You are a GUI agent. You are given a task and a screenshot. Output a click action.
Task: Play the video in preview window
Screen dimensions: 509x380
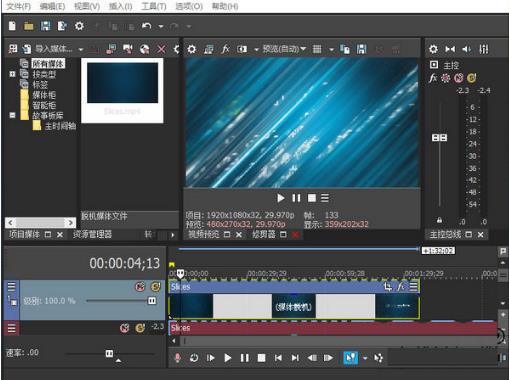[x=281, y=198]
